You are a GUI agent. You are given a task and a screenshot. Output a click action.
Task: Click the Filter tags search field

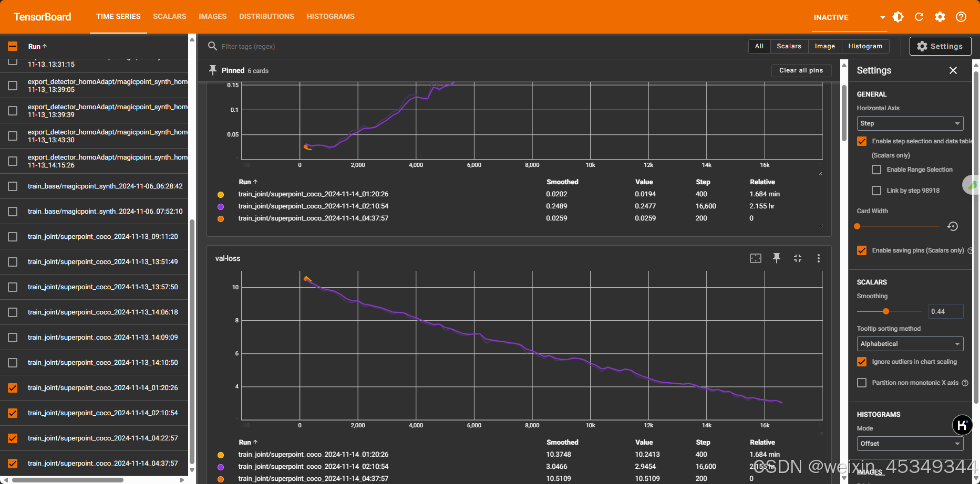click(315, 46)
